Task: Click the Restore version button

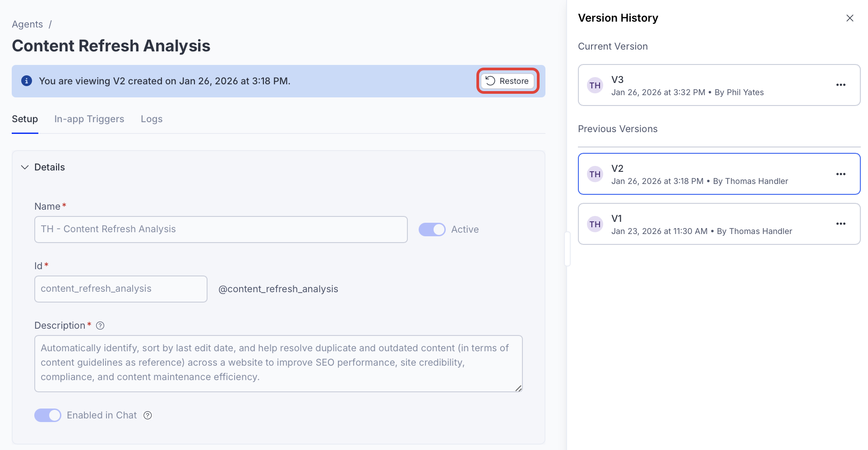Action: [508, 81]
